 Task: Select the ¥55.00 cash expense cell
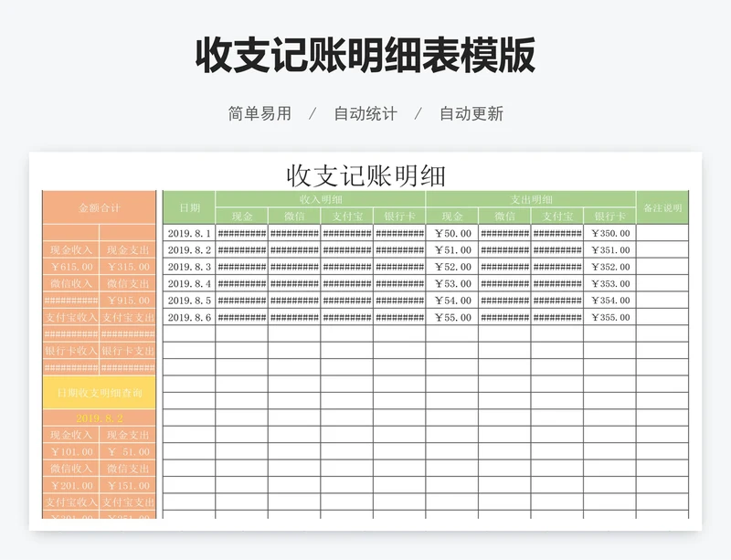(x=452, y=317)
